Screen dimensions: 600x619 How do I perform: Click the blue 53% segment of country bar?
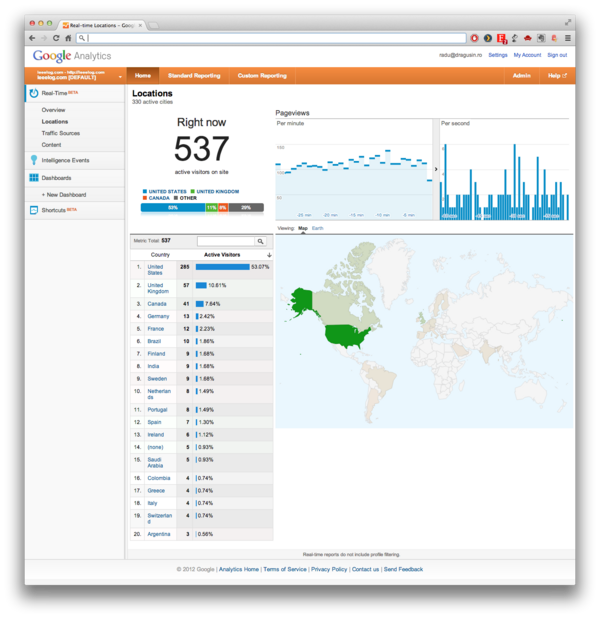(x=173, y=208)
